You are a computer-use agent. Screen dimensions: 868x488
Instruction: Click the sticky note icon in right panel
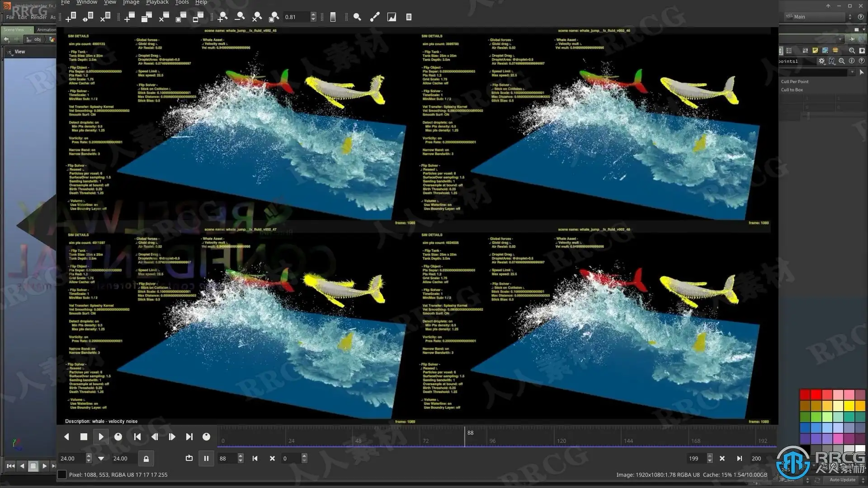[815, 51]
